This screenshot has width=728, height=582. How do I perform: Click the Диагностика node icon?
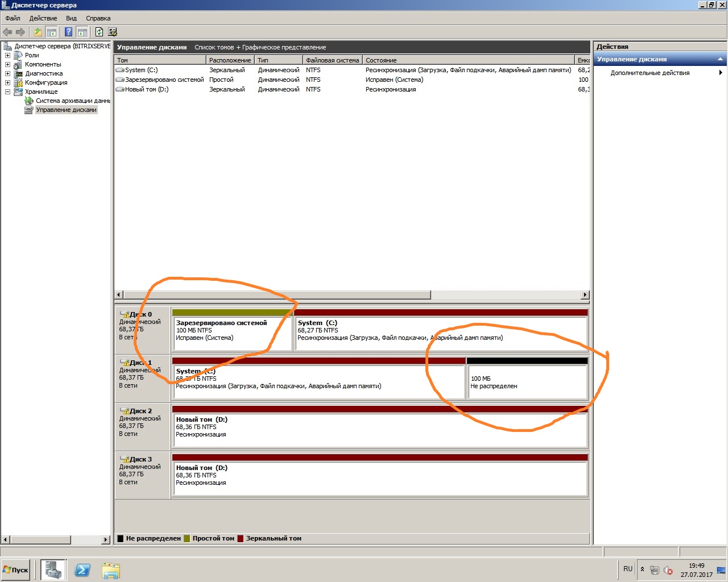18,73
